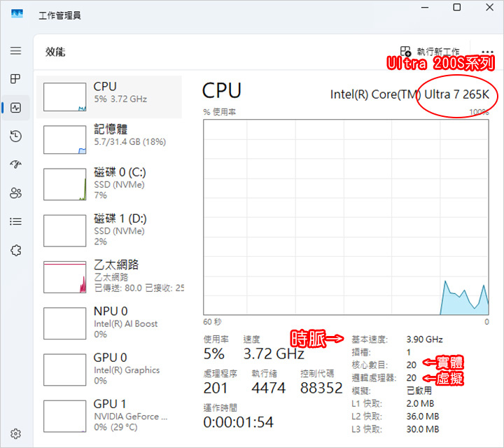Select the 記憶體 memory entry

(x=109, y=139)
